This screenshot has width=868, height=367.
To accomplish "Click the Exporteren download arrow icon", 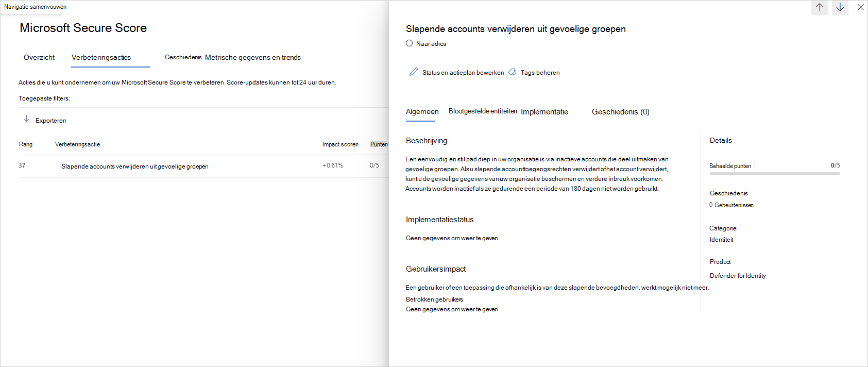I will coord(26,120).
